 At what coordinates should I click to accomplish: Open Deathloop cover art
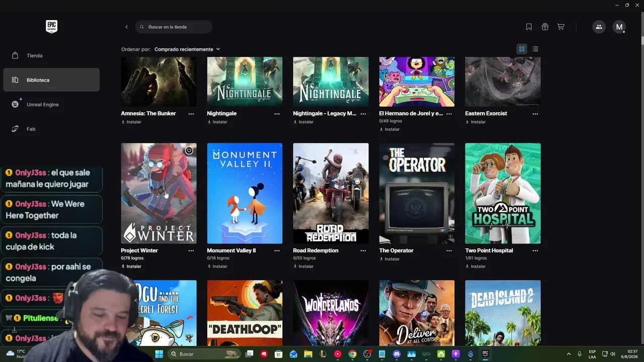245,313
